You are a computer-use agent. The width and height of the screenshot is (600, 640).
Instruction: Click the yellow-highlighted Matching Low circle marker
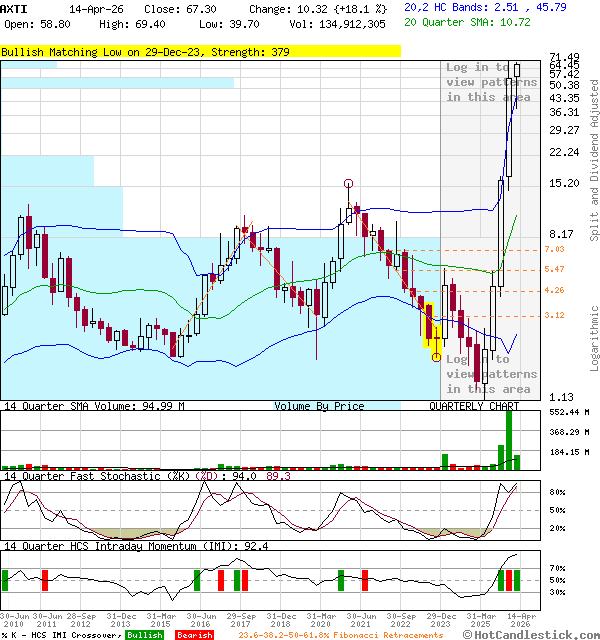436,356
